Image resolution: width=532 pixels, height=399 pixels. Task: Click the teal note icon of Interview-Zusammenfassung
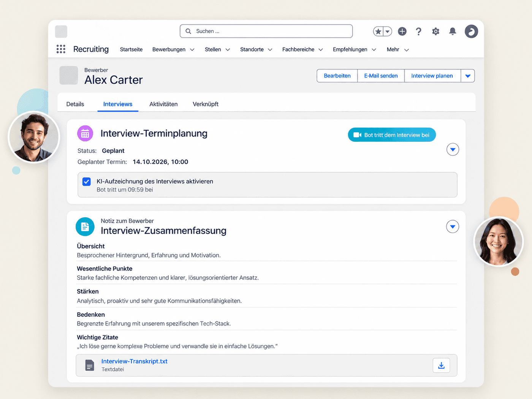[85, 226]
